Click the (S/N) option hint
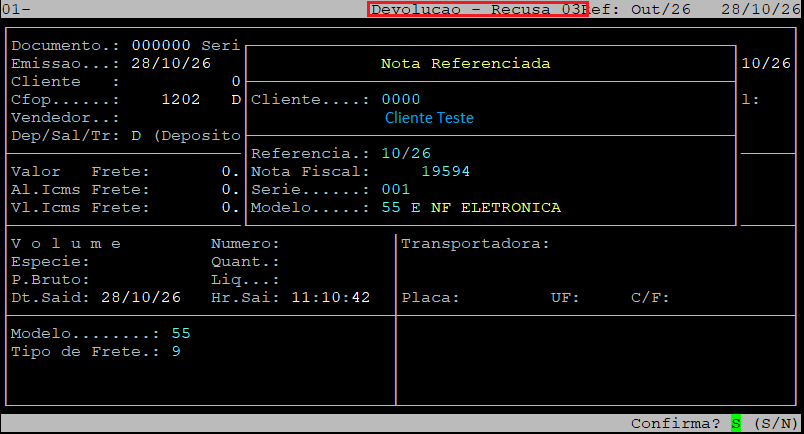 (x=776, y=423)
